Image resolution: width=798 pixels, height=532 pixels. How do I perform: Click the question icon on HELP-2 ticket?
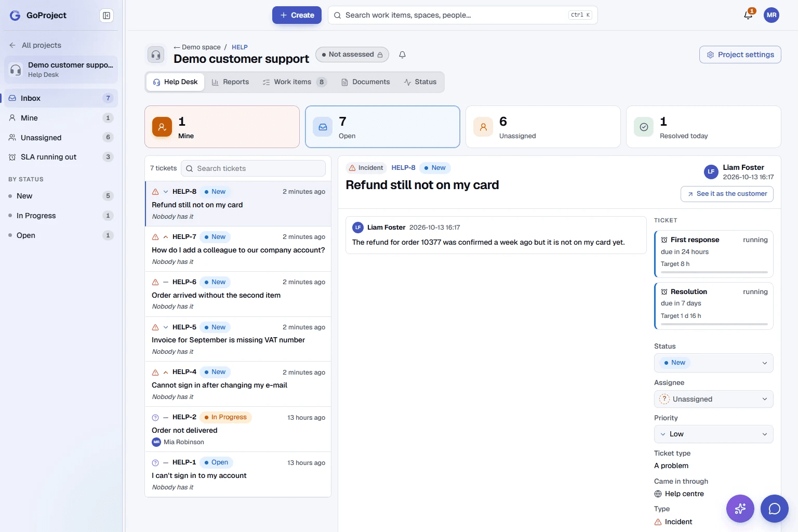click(155, 417)
